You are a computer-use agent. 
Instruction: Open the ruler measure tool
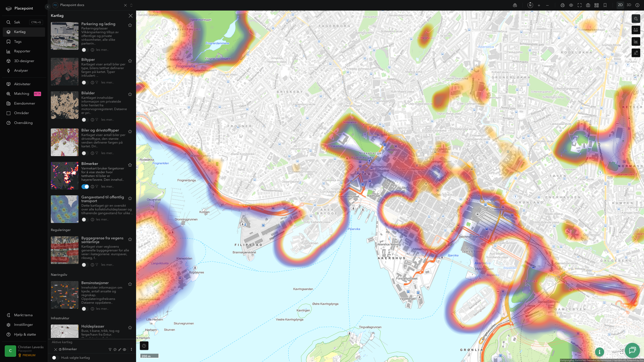point(636,30)
